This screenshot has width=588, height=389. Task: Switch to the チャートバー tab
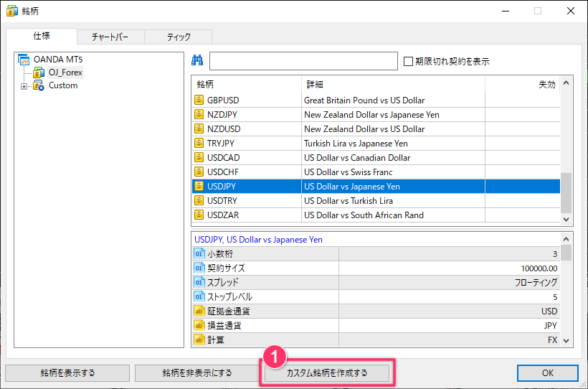pyautogui.click(x=110, y=37)
